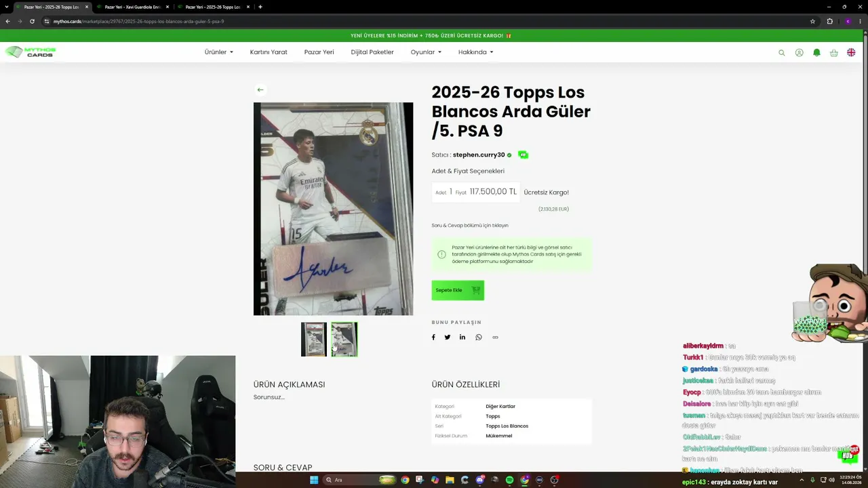
Task: Click the Diğer Kartlar category link
Action: tap(500, 407)
